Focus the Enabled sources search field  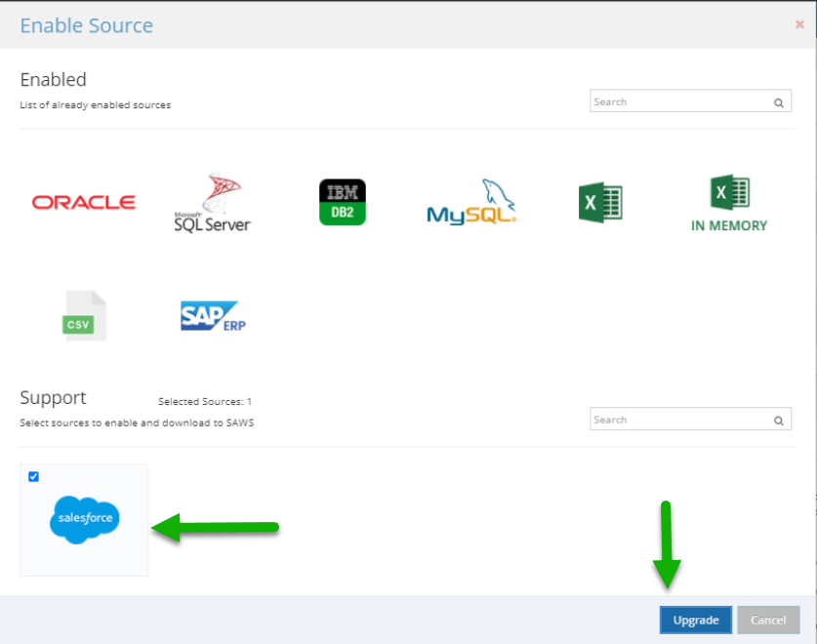pos(690,101)
